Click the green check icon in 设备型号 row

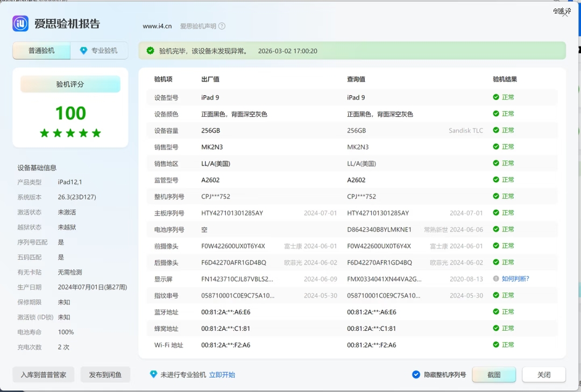point(496,97)
